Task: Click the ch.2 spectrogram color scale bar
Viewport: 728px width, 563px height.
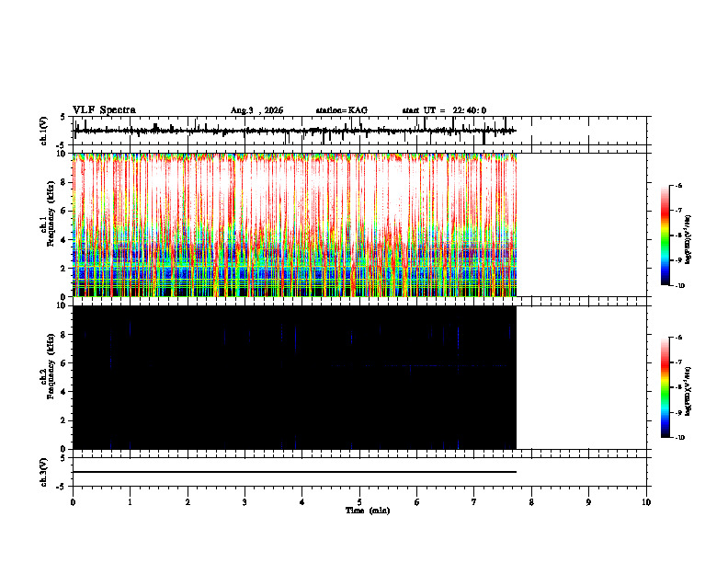Action: (665, 387)
